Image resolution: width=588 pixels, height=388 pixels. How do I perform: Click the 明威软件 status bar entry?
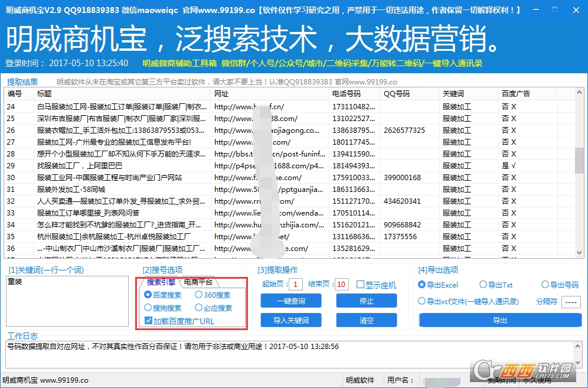[x=360, y=380]
